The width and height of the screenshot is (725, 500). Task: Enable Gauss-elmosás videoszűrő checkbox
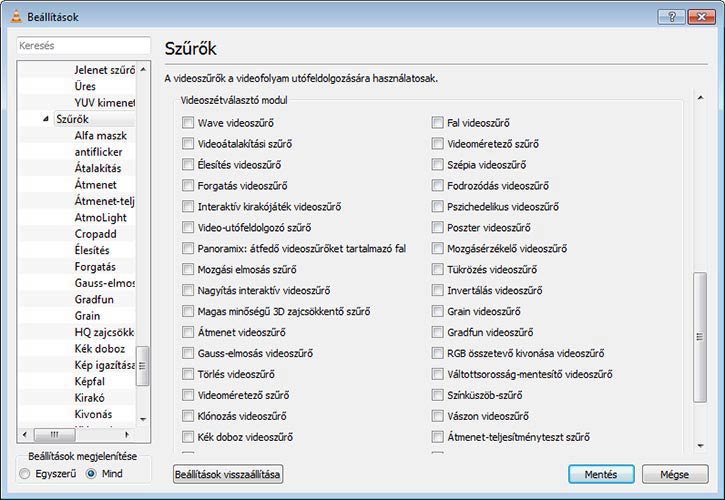[188, 353]
